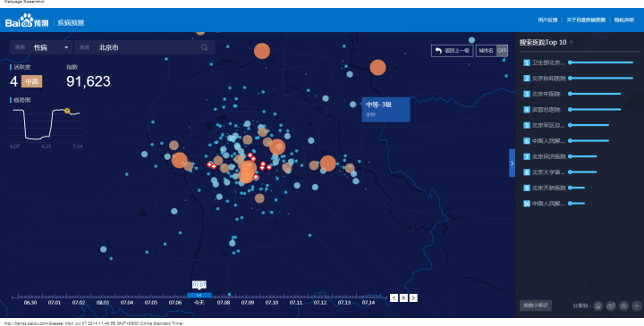
Task: Open 用户反馈 link in header
Action: [x=548, y=20]
